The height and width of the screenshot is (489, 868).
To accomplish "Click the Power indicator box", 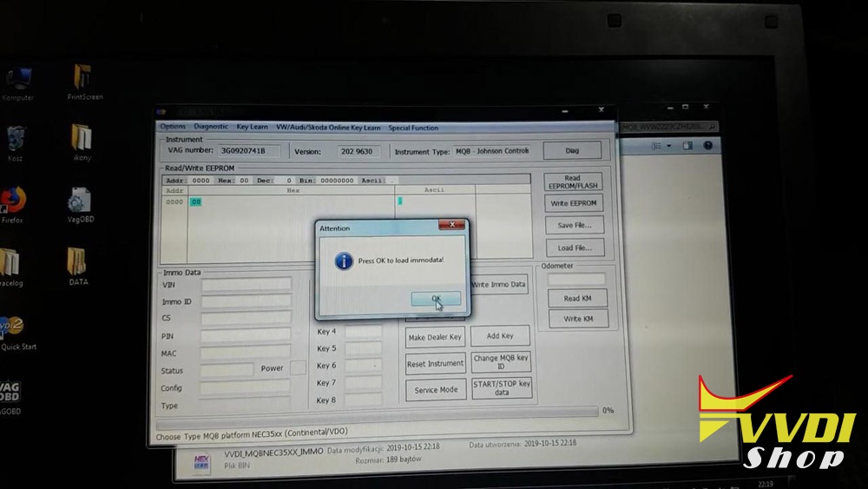I will (x=298, y=367).
